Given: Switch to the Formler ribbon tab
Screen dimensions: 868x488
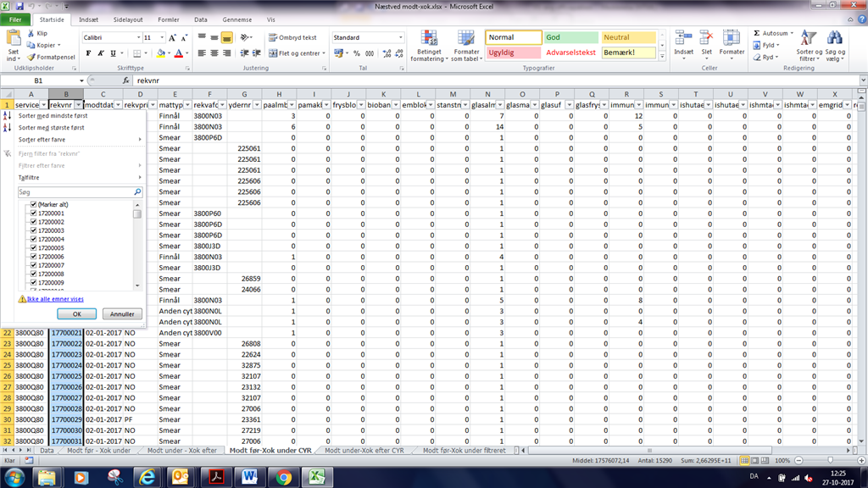Looking at the screenshot, I should [169, 20].
